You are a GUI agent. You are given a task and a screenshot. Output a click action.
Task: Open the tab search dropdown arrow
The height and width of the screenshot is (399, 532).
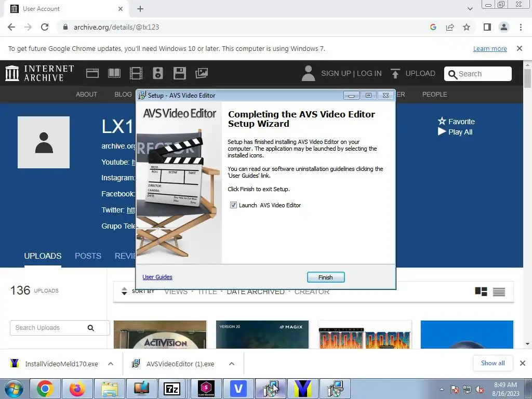tap(470, 9)
